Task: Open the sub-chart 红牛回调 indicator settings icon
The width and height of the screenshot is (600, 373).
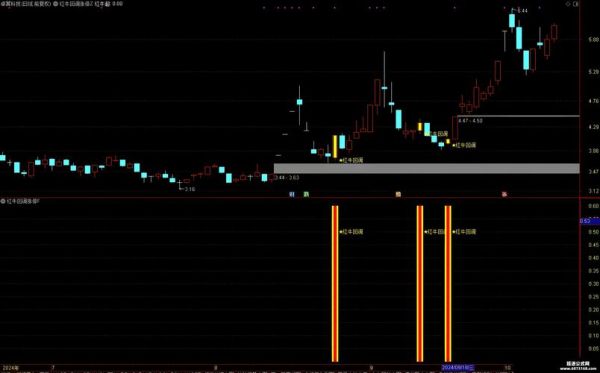Action: (3, 201)
